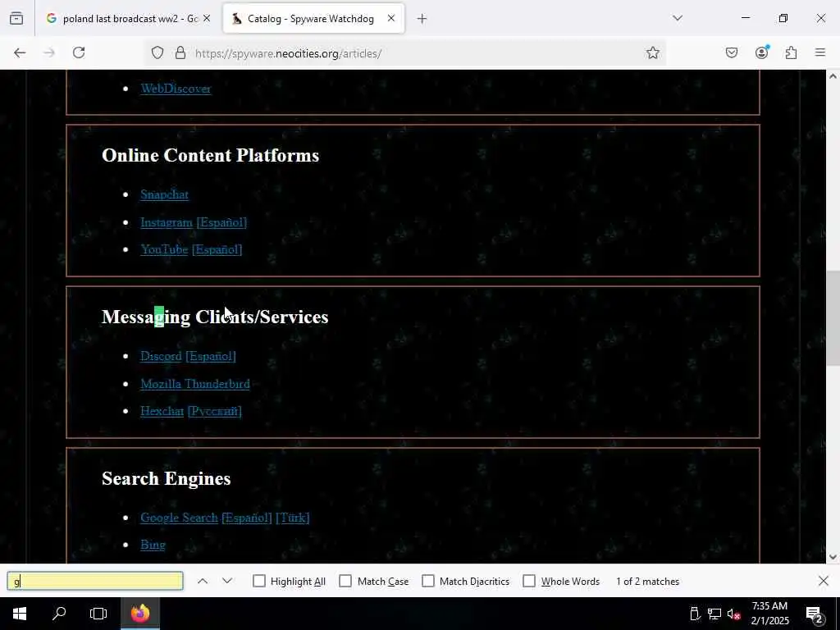Open the Instagram article link
Image resolution: width=840 pixels, height=630 pixels.
click(166, 222)
